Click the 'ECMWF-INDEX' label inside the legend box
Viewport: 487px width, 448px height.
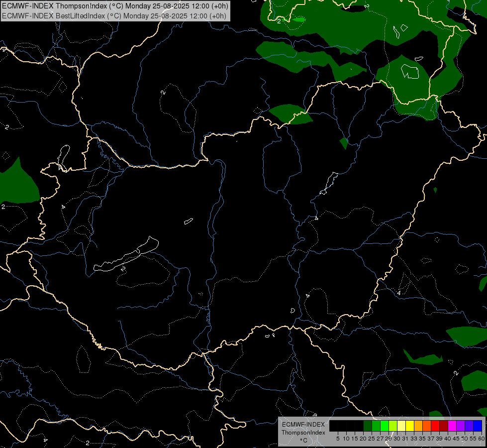click(303, 425)
